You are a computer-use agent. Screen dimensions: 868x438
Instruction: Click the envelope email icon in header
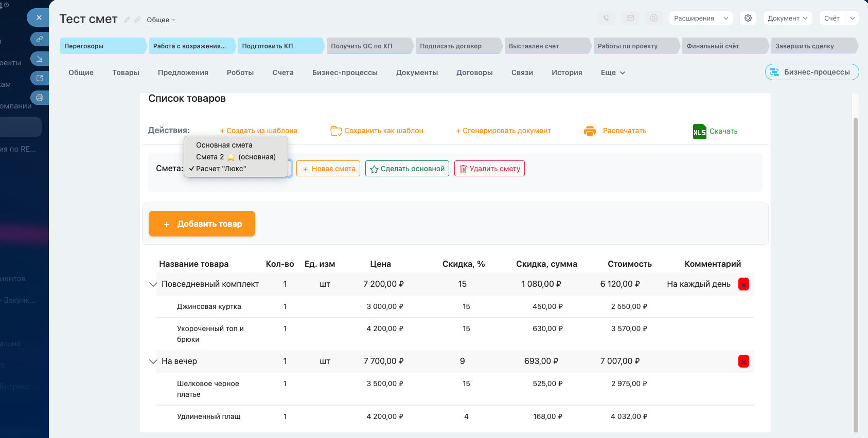630,18
